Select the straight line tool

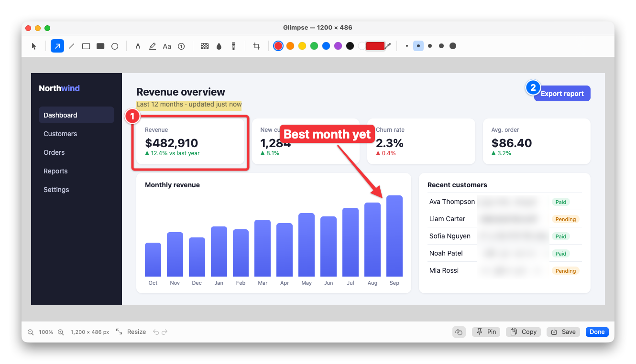click(x=72, y=46)
